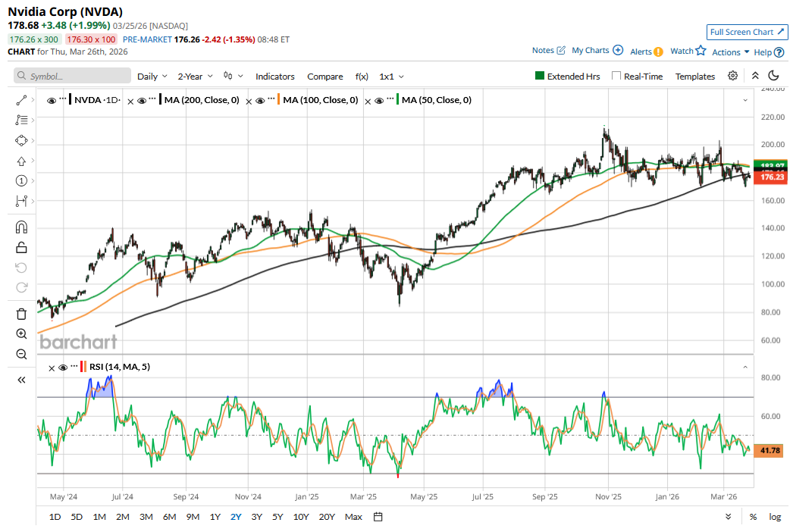Switch to the 5Y time range
The height and width of the screenshot is (532, 796).
click(277, 517)
